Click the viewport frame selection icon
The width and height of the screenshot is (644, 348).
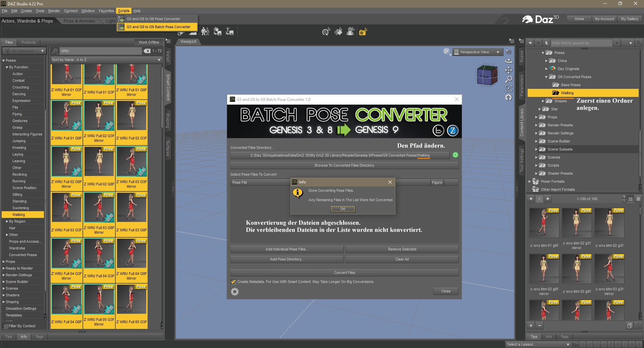click(x=508, y=88)
